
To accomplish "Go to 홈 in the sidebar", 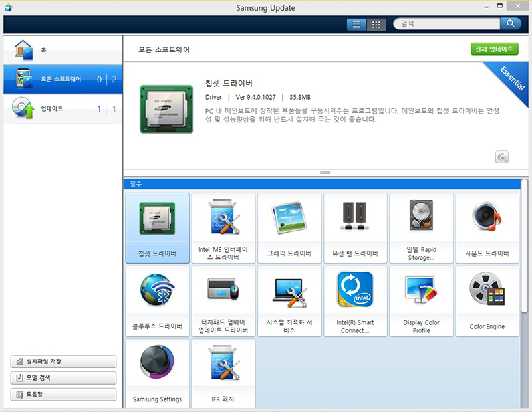I will pos(63,50).
